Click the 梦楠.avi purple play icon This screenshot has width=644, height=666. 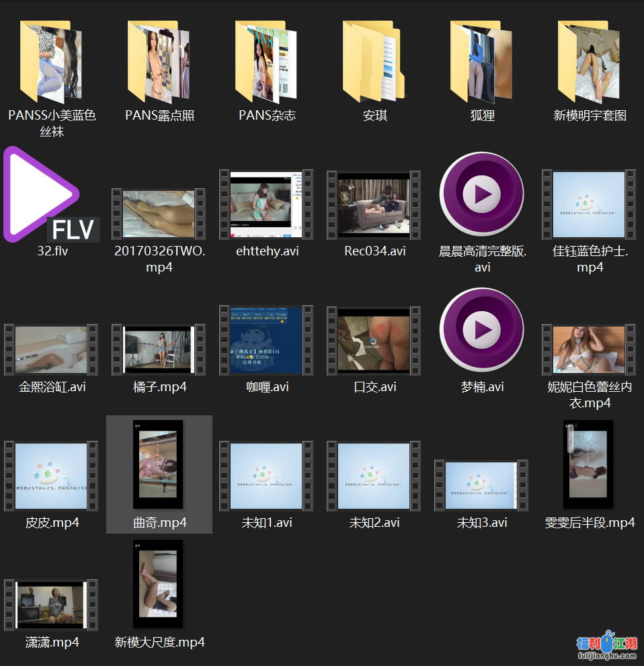tap(482, 330)
